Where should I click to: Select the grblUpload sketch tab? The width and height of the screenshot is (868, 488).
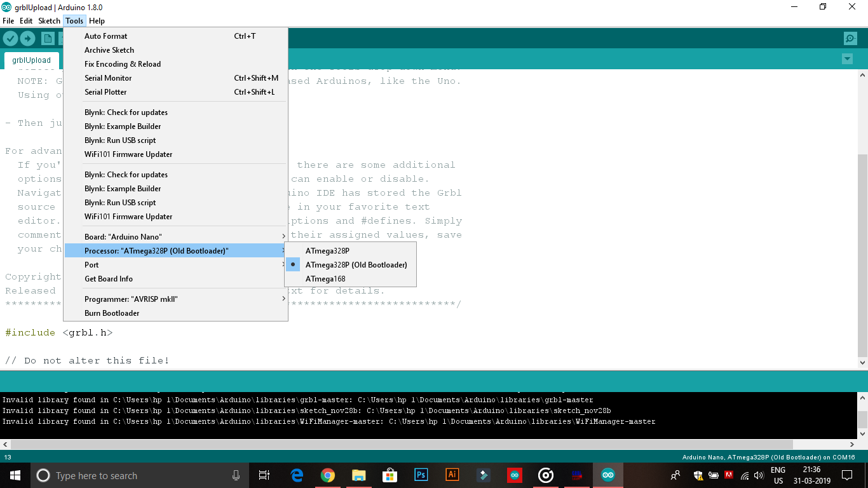pyautogui.click(x=32, y=60)
